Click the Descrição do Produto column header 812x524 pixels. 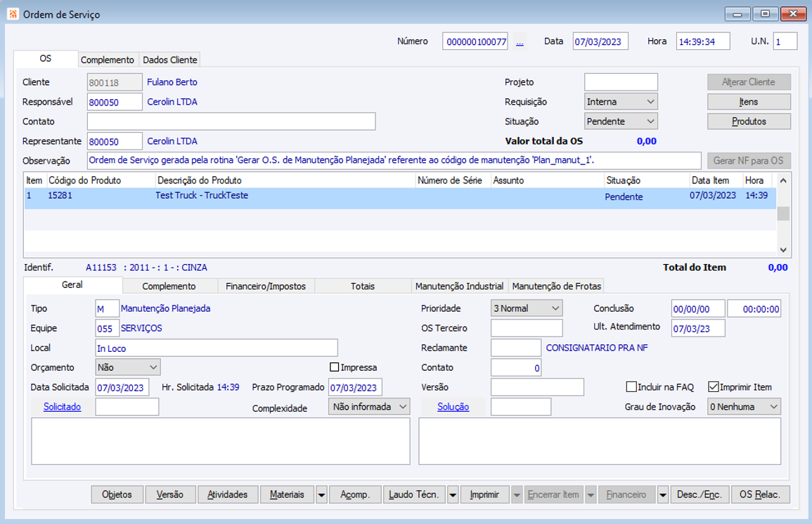[285, 181]
